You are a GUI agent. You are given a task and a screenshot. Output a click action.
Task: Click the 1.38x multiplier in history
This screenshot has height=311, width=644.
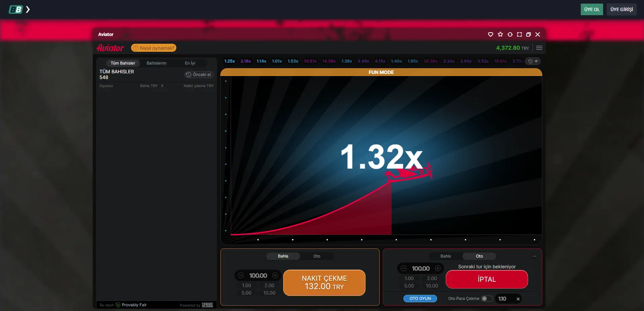click(347, 61)
